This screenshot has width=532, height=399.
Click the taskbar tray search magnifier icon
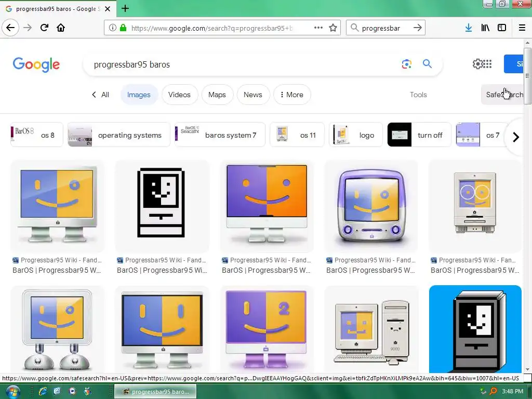pos(494,392)
